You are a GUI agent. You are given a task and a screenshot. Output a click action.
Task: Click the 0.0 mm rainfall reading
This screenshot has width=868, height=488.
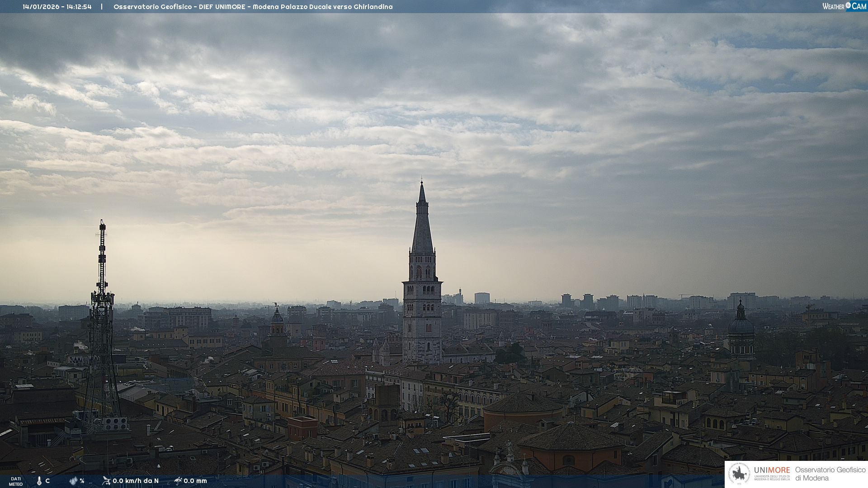point(195,481)
